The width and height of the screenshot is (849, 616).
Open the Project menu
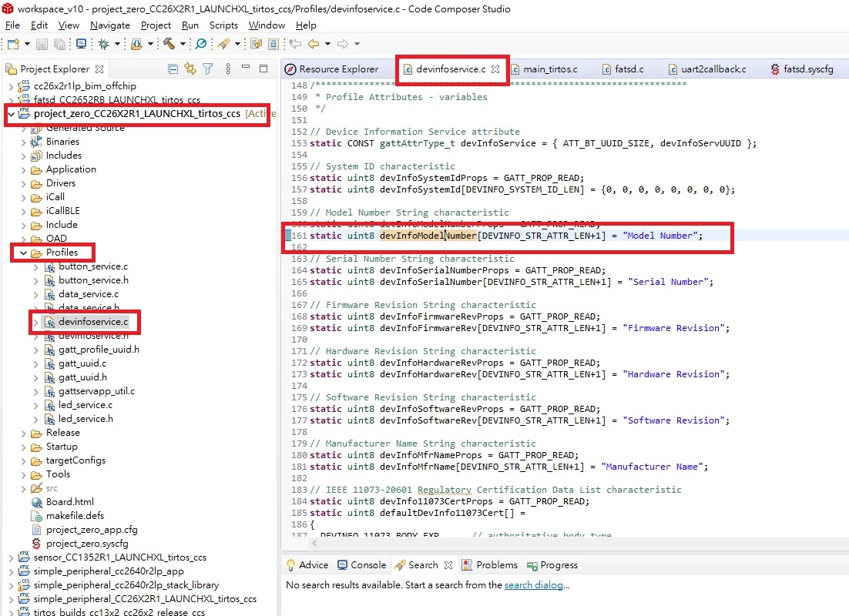coord(156,25)
